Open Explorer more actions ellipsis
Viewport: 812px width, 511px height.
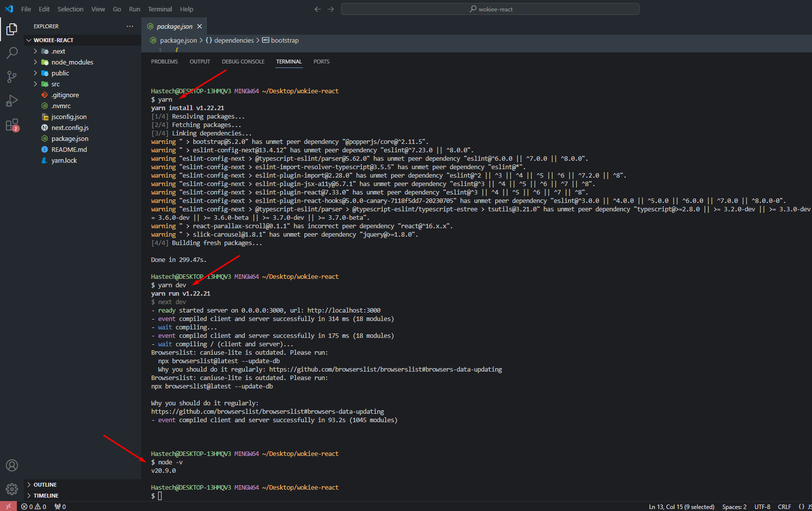[x=130, y=26]
